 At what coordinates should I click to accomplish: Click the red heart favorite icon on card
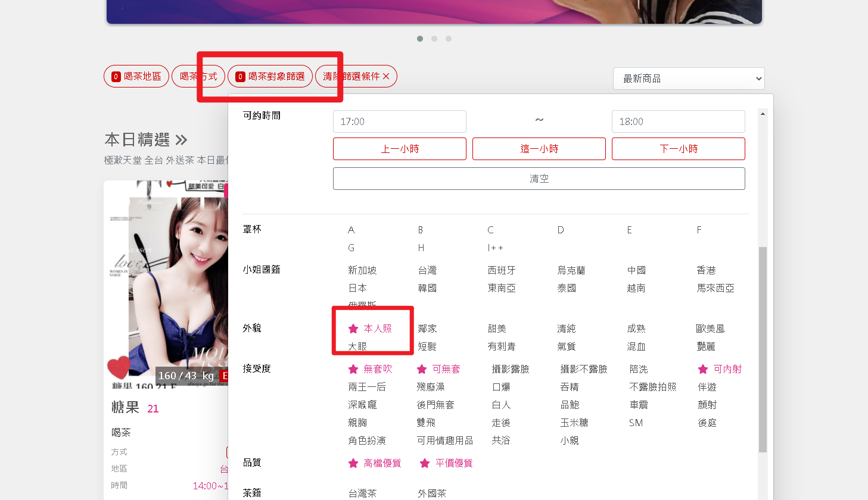pos(119,367)
